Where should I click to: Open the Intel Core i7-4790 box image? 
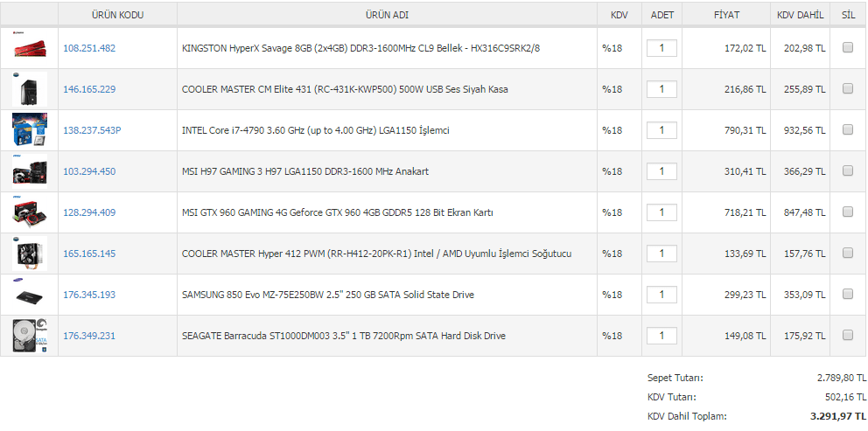tap(30, 130)
